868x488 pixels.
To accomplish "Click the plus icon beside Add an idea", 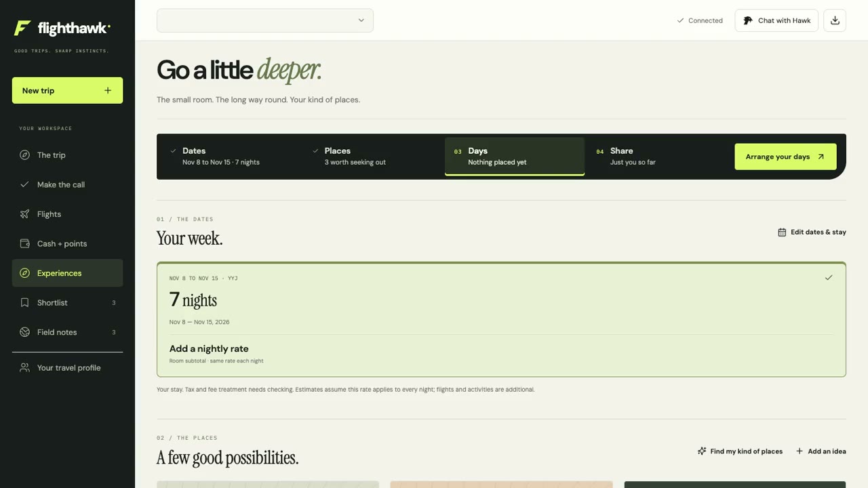I will click(800, 451).
